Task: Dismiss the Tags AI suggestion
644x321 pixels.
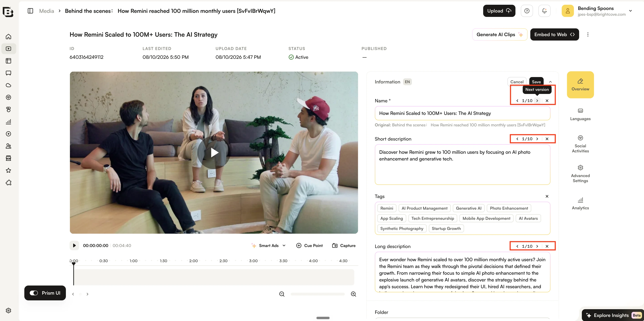Action: tap(547, 196)
